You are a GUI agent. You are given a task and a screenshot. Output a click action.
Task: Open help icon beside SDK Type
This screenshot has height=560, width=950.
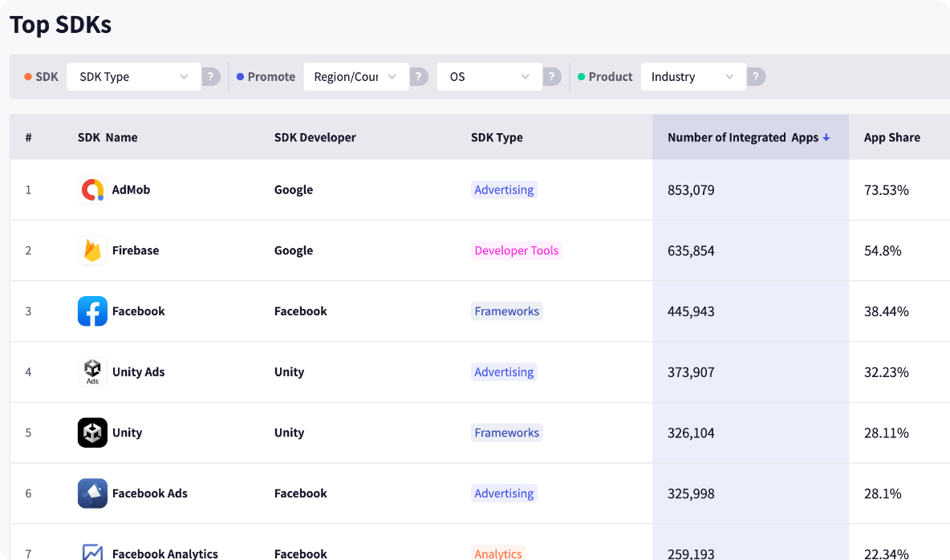pos(210,76)
